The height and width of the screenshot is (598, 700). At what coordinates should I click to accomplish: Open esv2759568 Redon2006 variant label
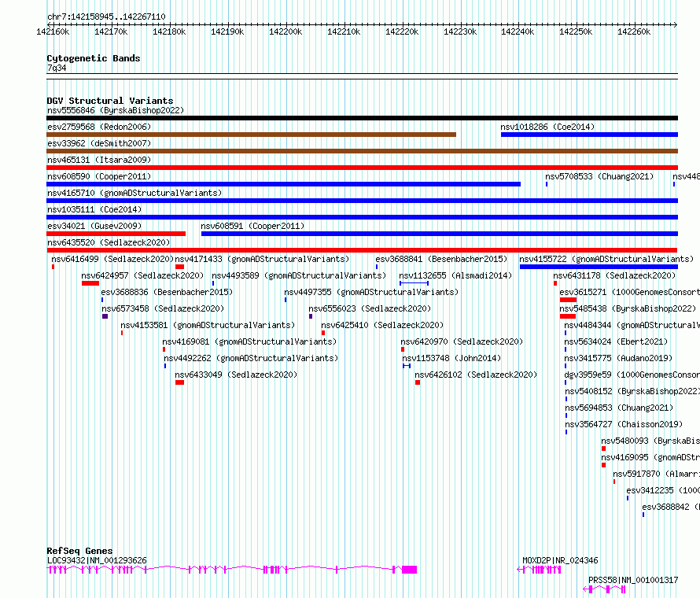pos(99,127)
